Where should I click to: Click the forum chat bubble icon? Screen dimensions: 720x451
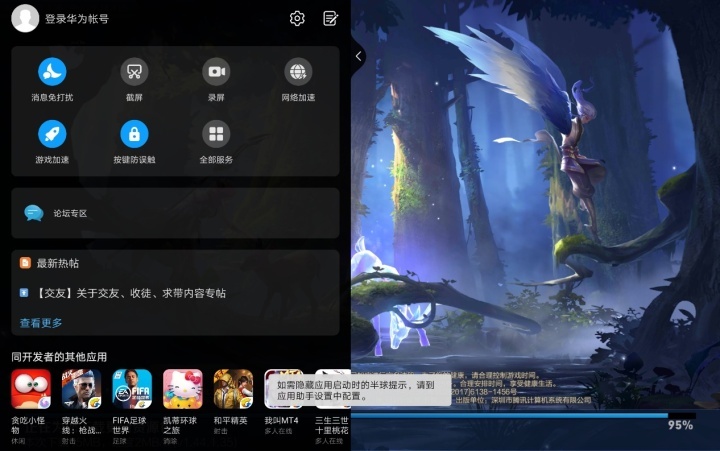coord(34,213)
